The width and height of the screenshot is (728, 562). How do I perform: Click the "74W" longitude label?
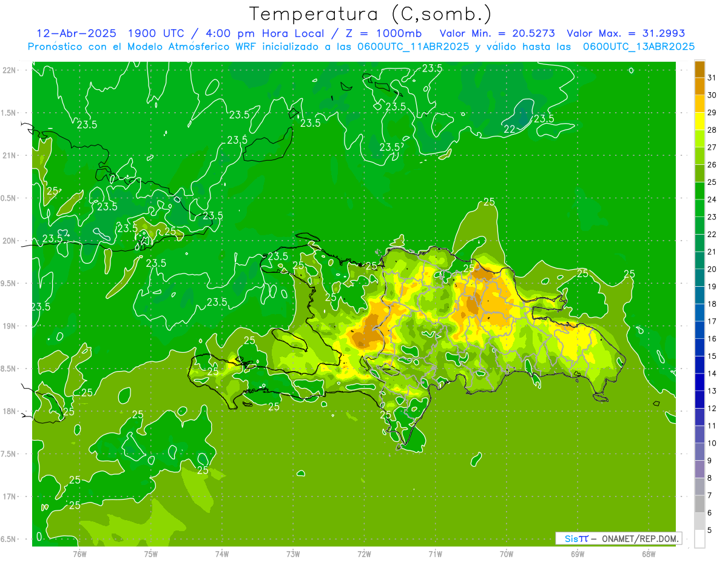(x=222, y=554)
